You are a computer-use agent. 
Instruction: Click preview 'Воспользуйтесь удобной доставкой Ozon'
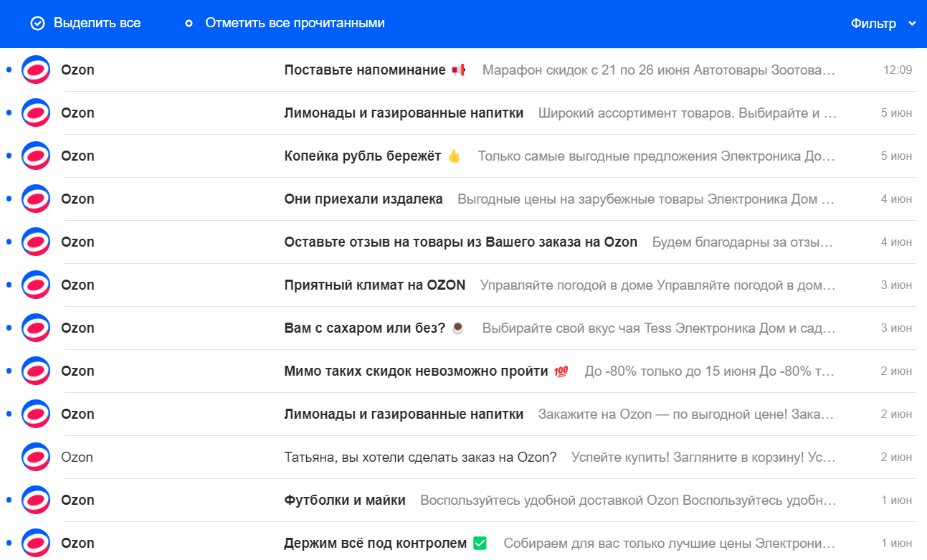(x=549, y=500)
